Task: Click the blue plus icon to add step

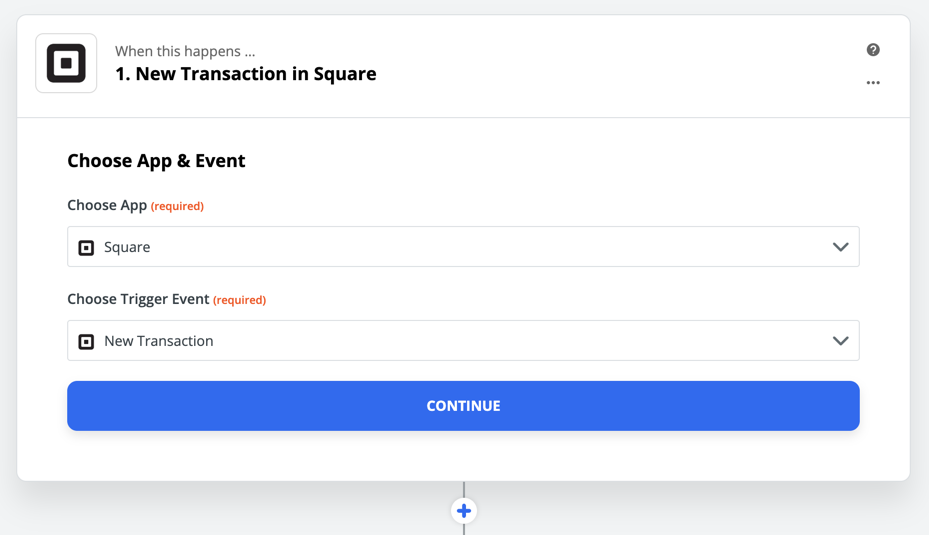Action: coord(464,510)
